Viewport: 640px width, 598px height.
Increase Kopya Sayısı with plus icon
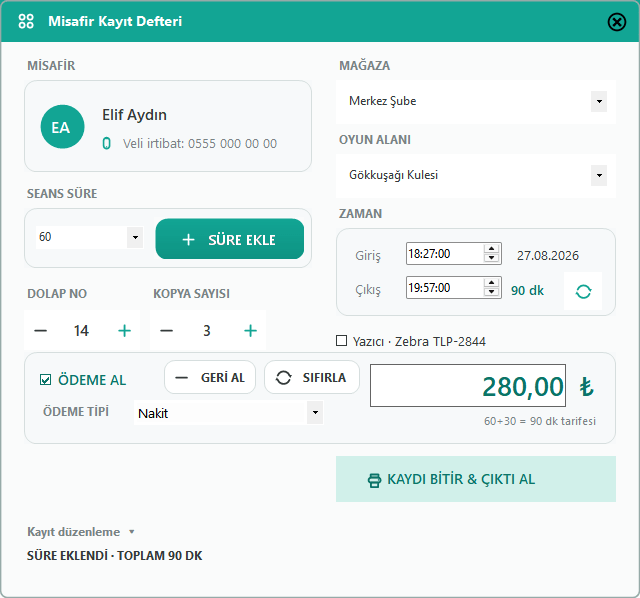[250, 331]
